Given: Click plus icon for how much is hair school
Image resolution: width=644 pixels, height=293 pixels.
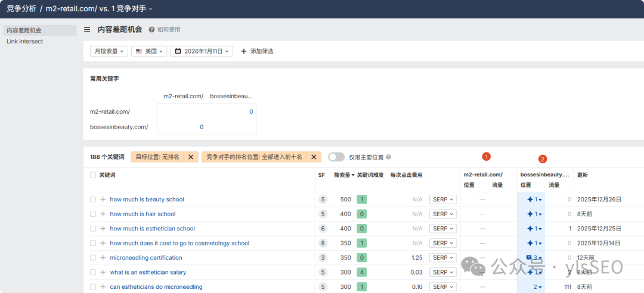Looking at the screenshot, I should (103, 214).
